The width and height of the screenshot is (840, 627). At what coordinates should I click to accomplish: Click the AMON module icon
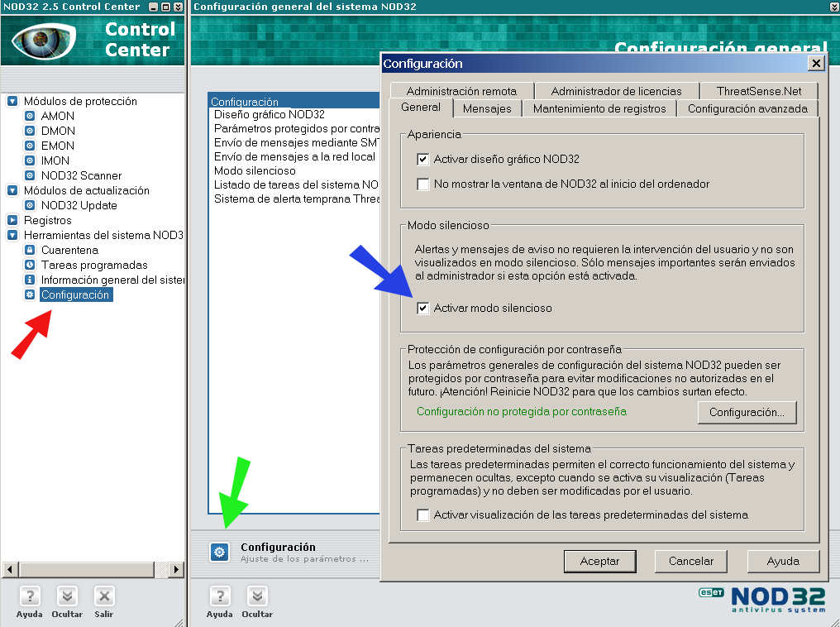(x=30, y=117)
